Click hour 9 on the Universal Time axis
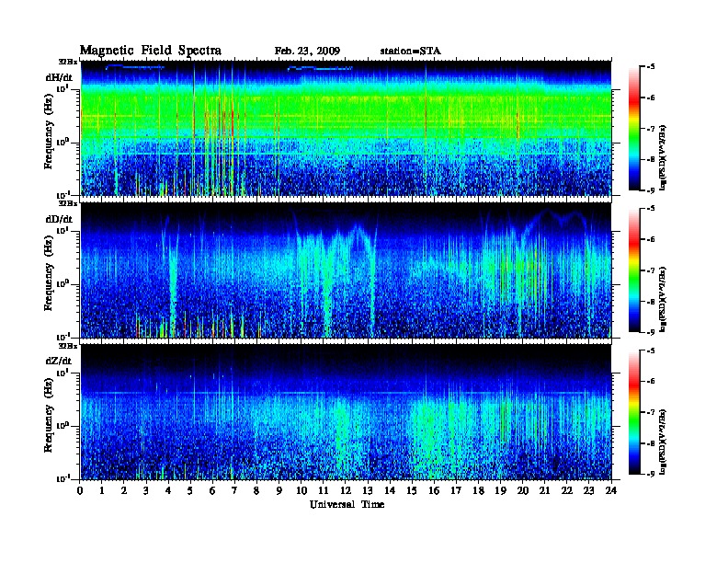Viewport: 728px width, 563px height. [x=279, y=490]
